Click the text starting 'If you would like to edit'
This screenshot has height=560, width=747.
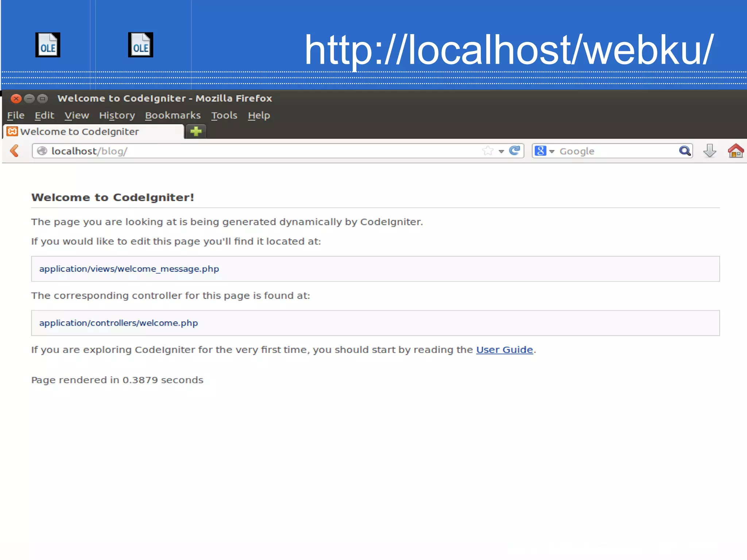[x=176, y=241]
